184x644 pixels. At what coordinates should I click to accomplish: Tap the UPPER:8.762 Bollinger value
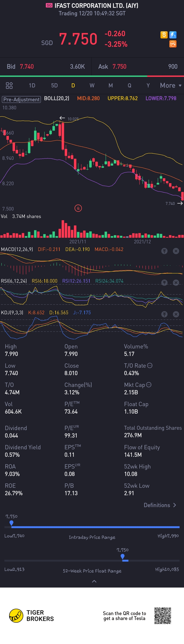tap(123, 98)
